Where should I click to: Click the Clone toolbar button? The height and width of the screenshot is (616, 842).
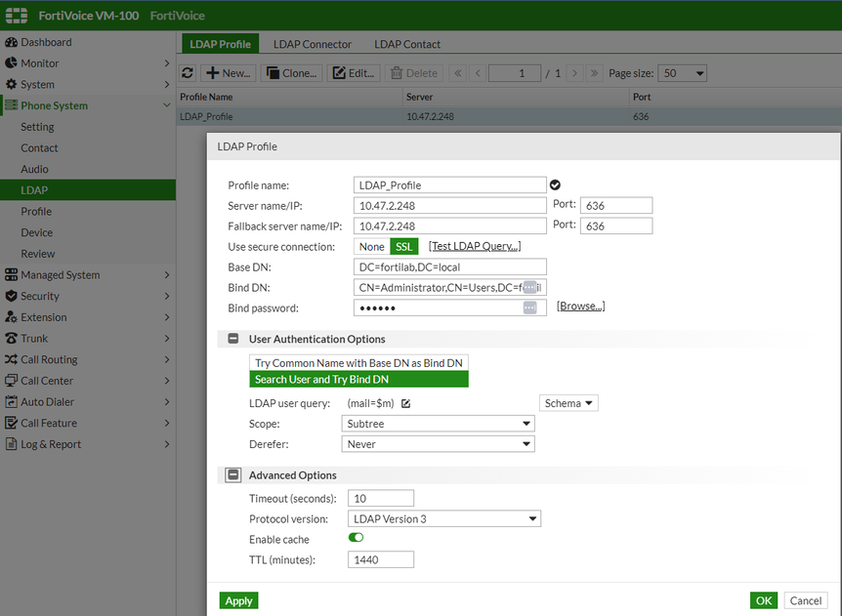[290, 73]
